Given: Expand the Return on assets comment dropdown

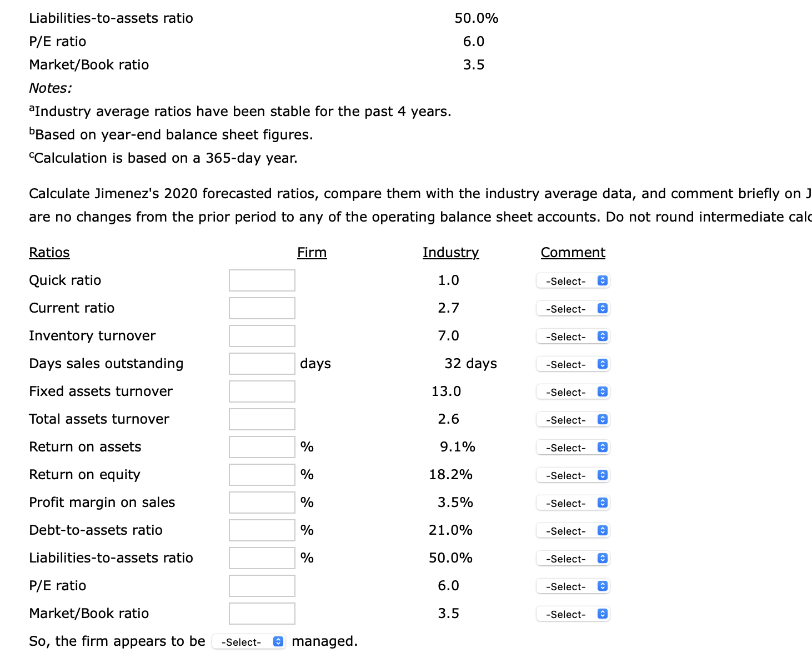Looking at the screenshot, I should 572,447.
